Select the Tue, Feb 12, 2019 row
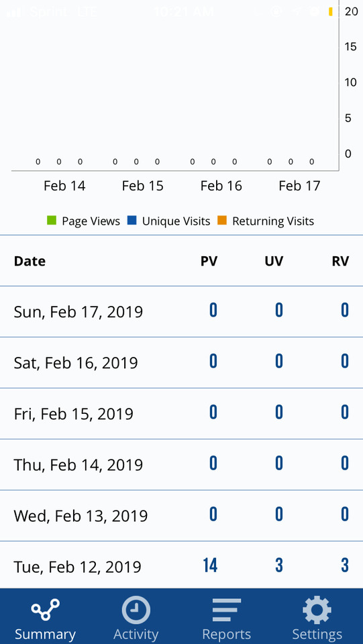363x644 pixels. click(x=181, y=566)
